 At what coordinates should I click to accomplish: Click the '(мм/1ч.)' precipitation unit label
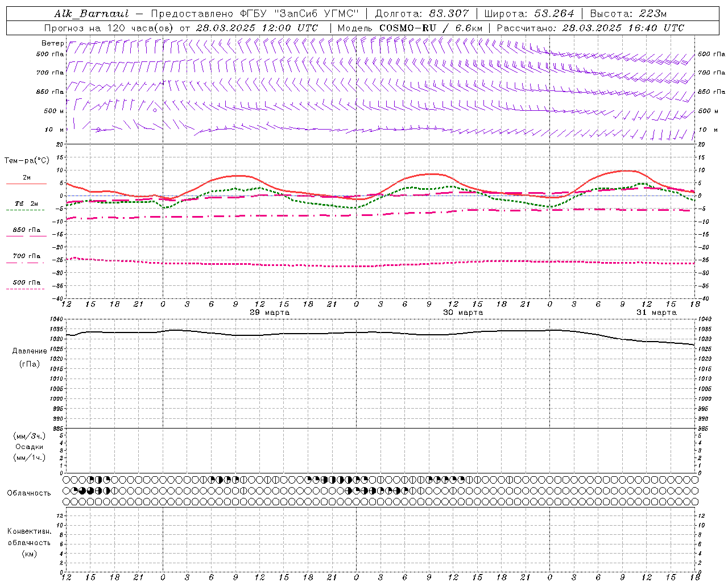pos(30,458)
